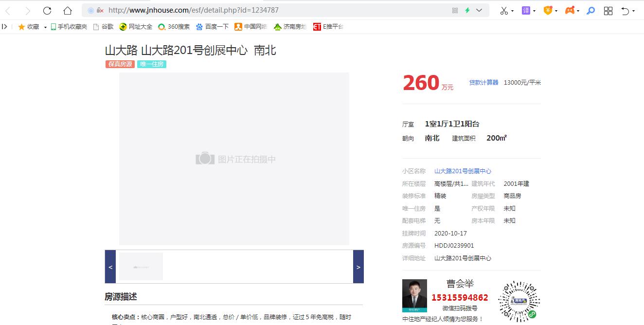Open the scissors screenshot tool
This screenshot has width=644, height=325.
(x=503, y=11)
